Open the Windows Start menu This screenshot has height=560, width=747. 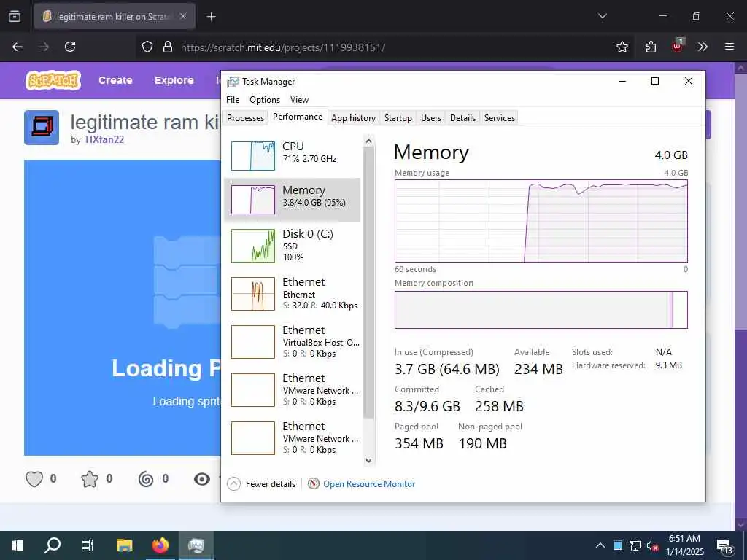[18, 545]
